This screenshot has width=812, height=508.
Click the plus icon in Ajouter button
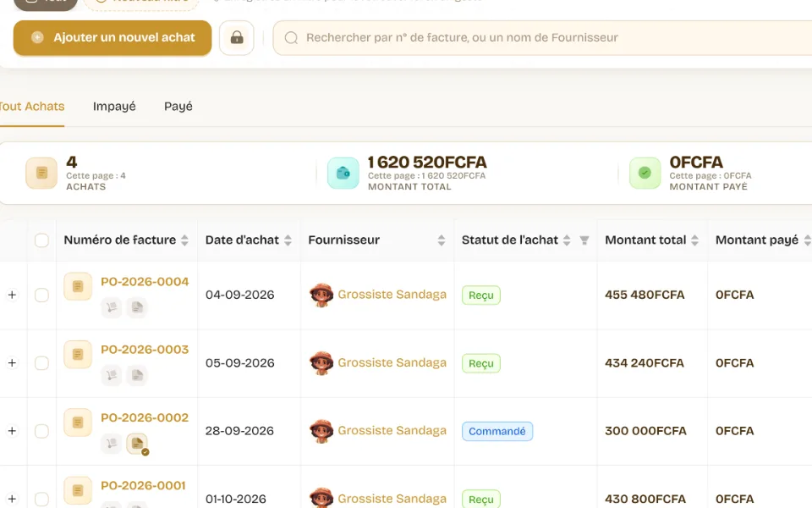[37, 37]
